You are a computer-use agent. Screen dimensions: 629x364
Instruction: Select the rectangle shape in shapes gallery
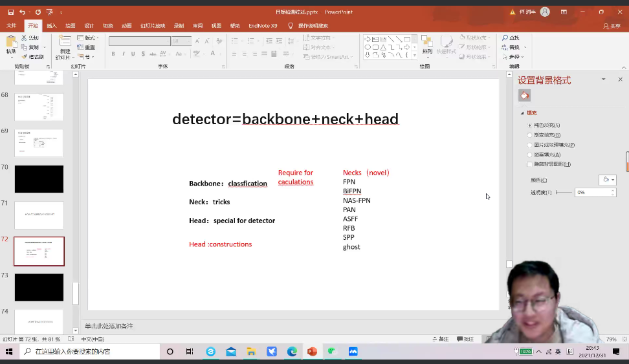[x=407, y=39]
